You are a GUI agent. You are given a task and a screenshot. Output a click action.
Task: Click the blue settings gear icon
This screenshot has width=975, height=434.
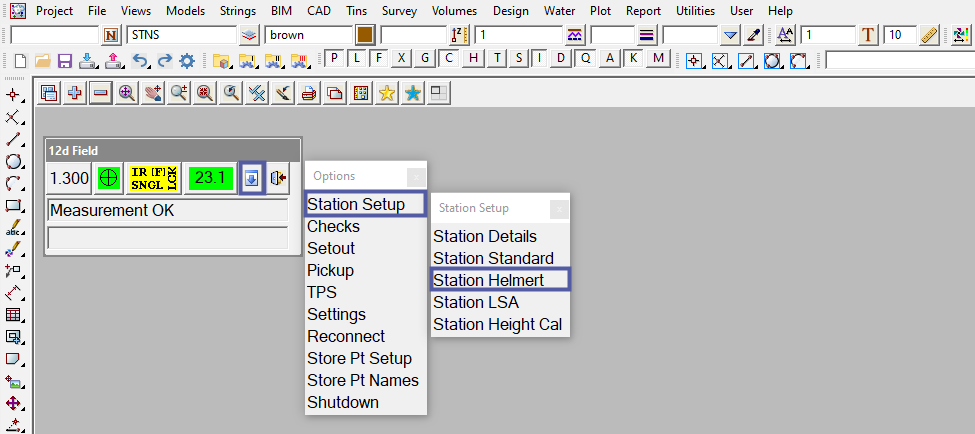coord(187,61)
